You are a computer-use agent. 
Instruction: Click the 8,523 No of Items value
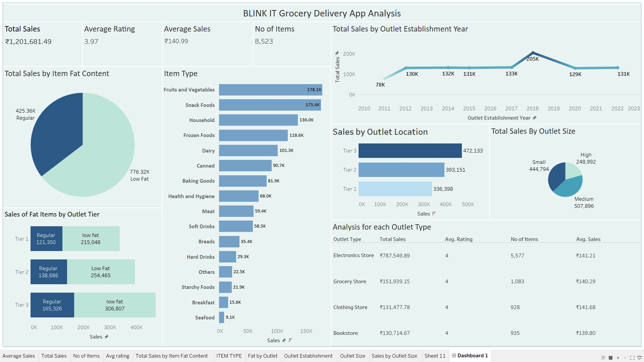pyautogui.click(x=264, y=41)
